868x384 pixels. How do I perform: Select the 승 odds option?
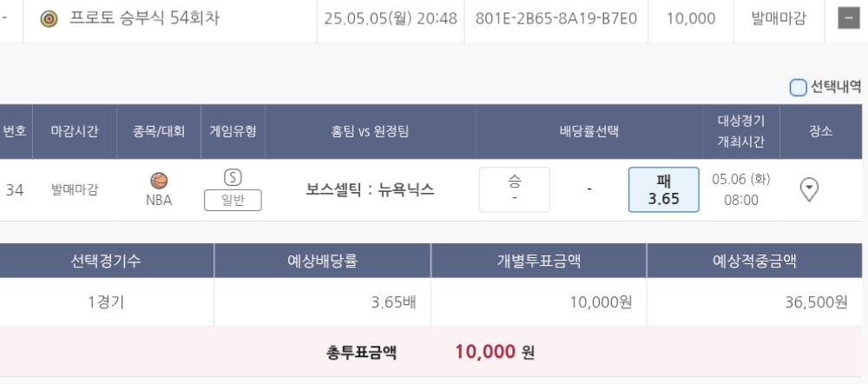pyautogui.click(x=514, y=189)
